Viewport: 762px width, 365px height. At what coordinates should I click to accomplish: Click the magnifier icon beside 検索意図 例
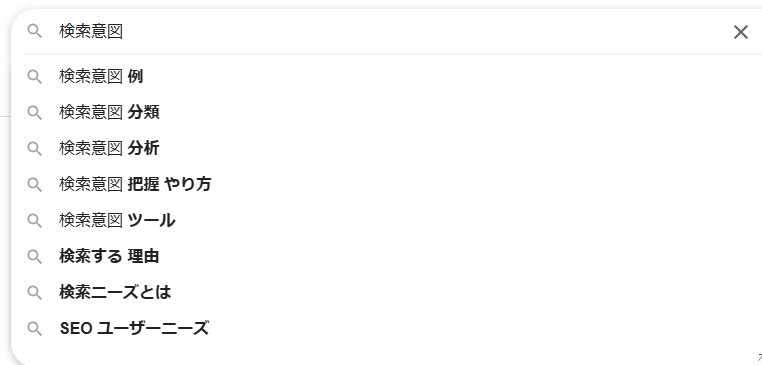click(35, 77)
